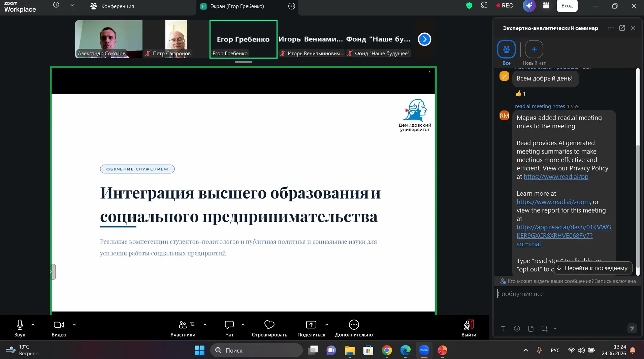Screen dimensions: 644x359
Task: Open the Windows Start menu
Action: (199, 350)
